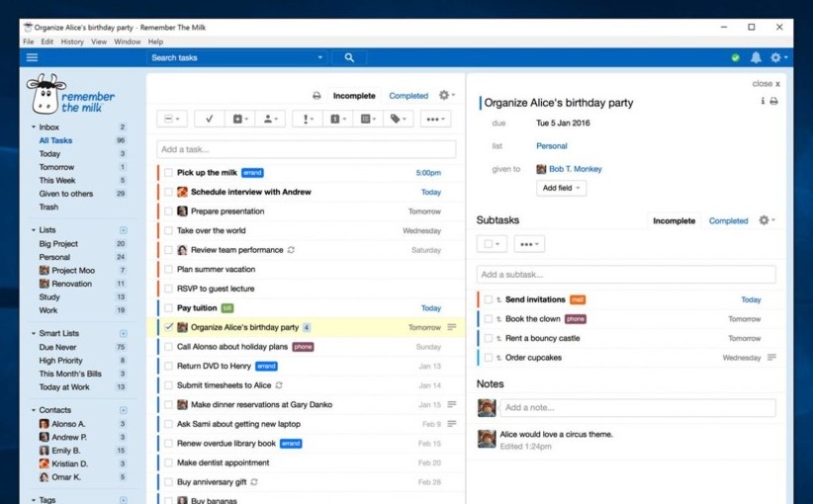The image size is (813, 504).
Task: Check the Pick up the milk task
Action: pos(168,173)
